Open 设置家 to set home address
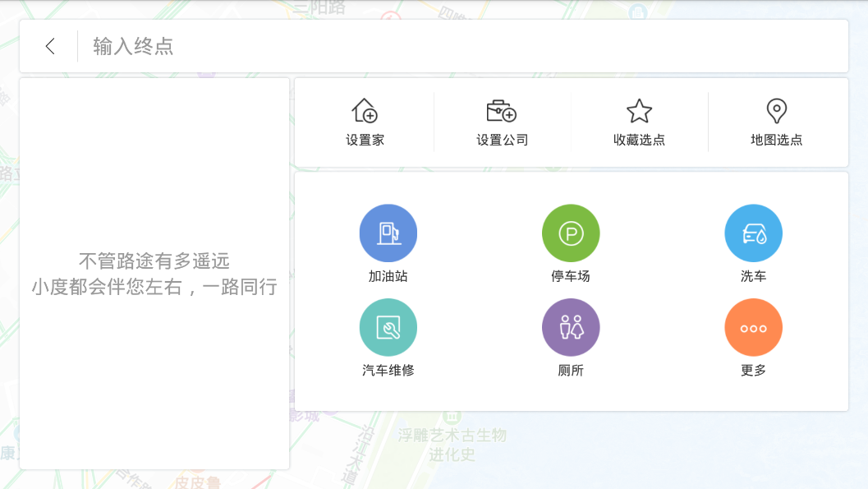This screenshot has width=868, height=489. coord(364,122)
